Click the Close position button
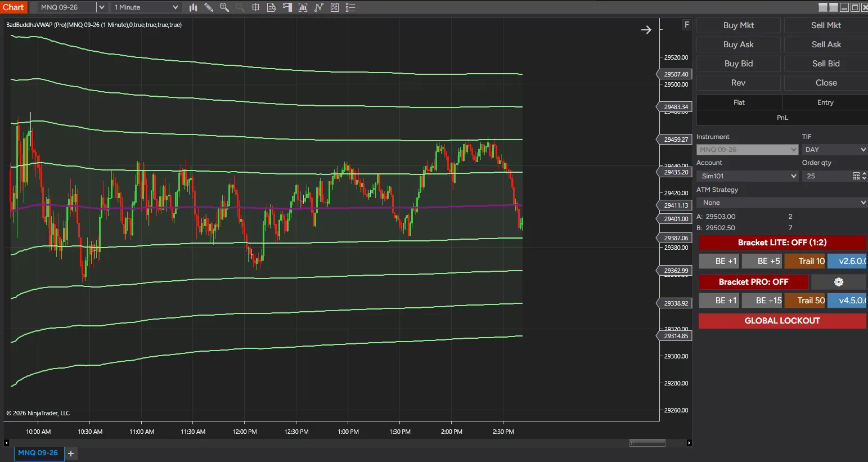 click(826, 83)
